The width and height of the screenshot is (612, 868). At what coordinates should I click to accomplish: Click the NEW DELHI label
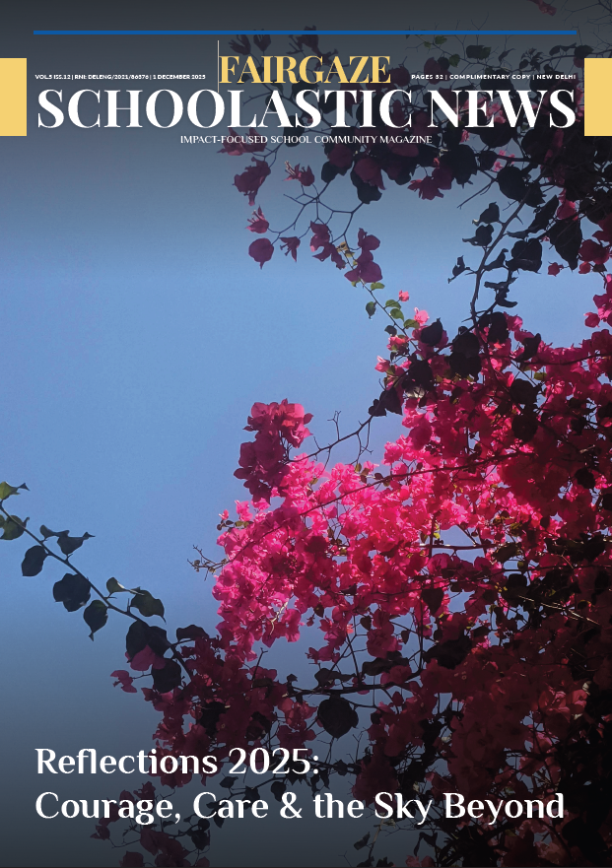coord(556,76)
